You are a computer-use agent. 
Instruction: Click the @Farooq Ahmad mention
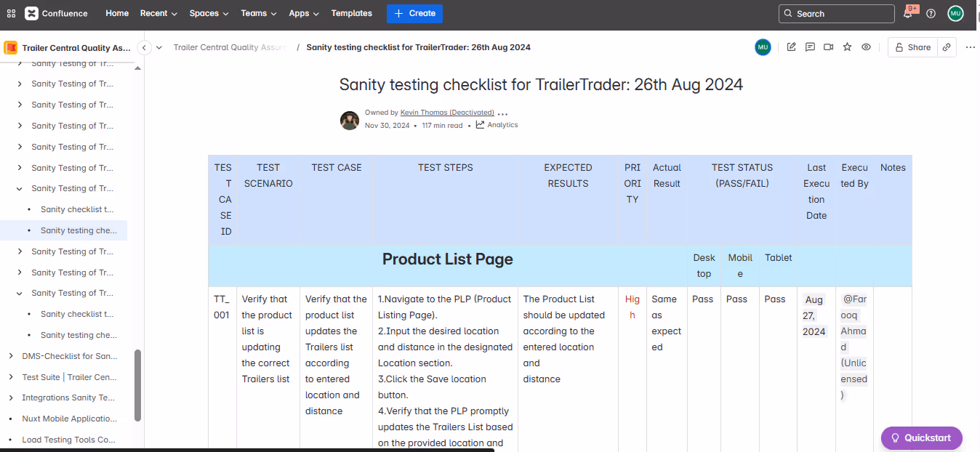click(854, 347)
